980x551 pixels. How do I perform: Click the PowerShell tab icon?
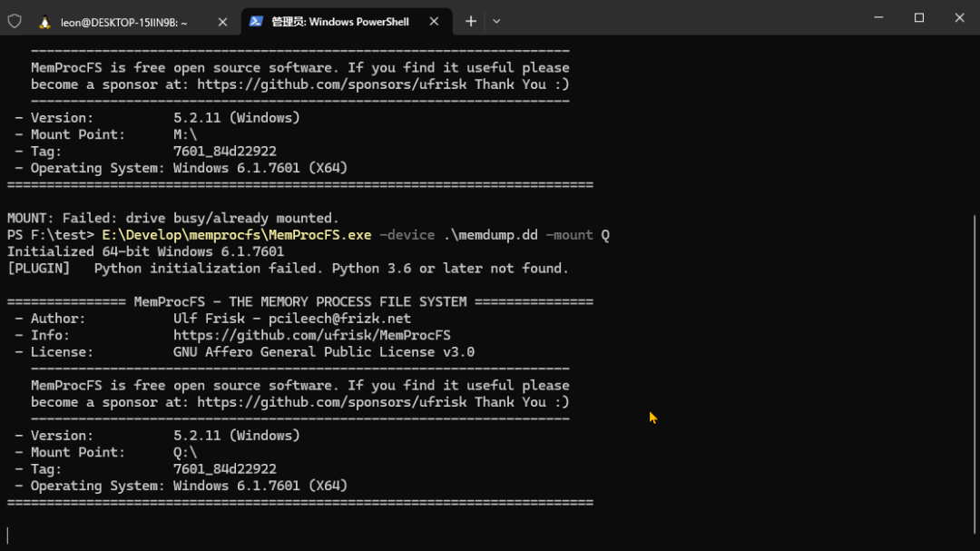coord(256,21)
